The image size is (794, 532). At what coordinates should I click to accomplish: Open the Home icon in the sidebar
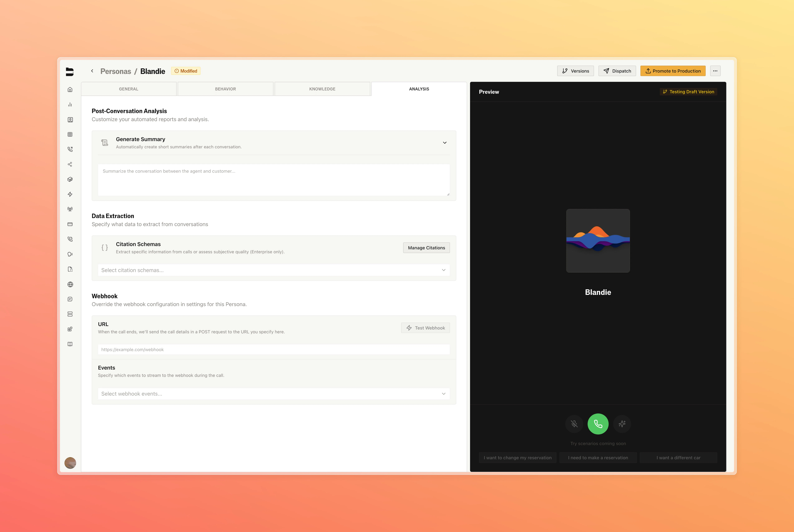70,89
